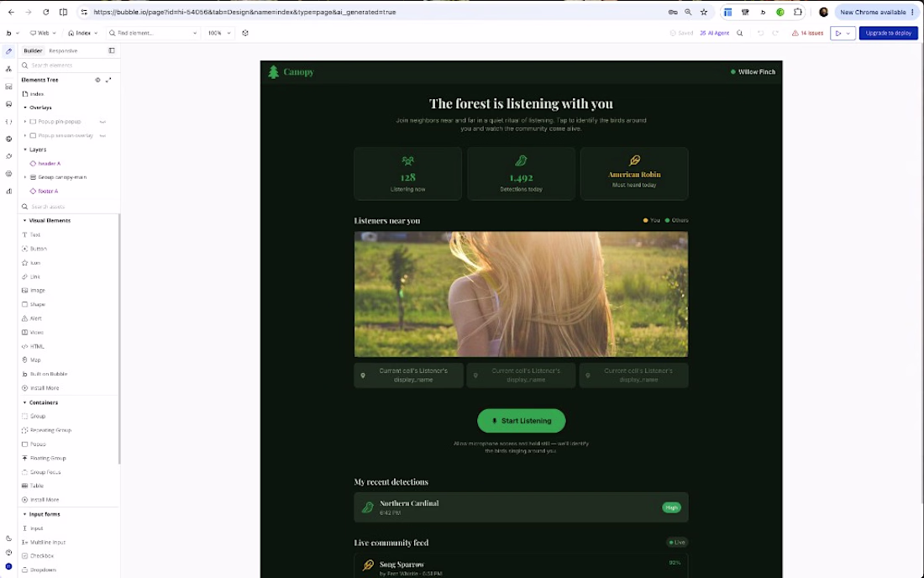Click the Bubble logo menu
The image size is (924, 578).
pos(12,33)
